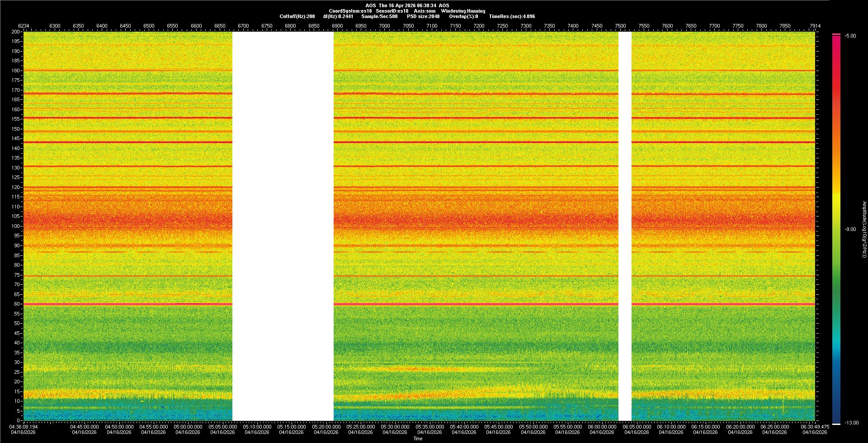The width and height of the screenshot is (868, 443).
Task: Select the -5.00 maximum label on colorbar
Action: point(850,36)
